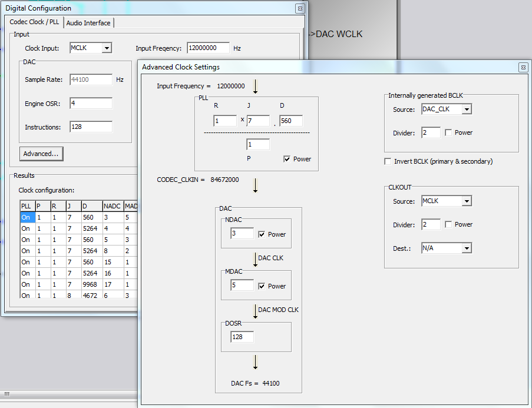Image resolution: width=532 pixels, height=408 pixels.
Task: Edit the PLL P value field
Action: coord(258,144)
